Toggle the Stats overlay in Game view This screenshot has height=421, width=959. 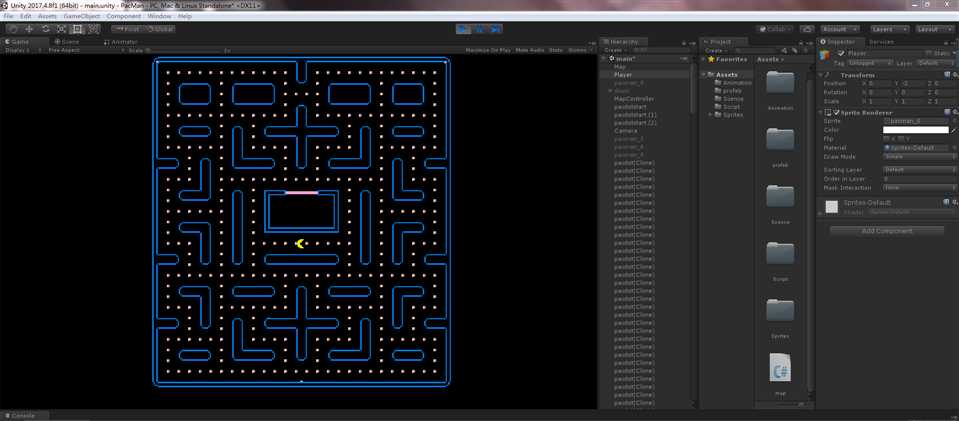[x=555, y=50]
